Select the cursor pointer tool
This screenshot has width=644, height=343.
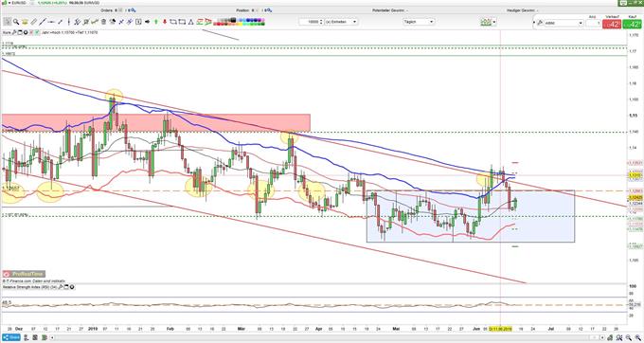coord(8,22)
